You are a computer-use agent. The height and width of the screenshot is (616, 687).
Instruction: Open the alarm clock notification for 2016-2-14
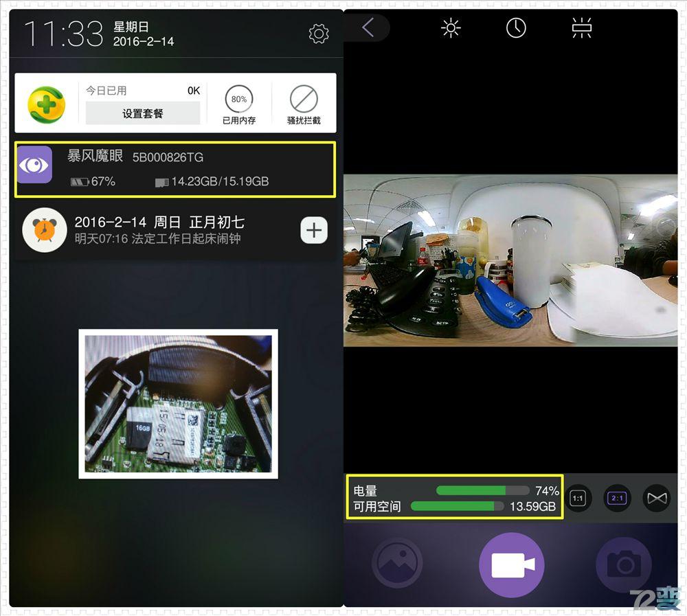44,231
